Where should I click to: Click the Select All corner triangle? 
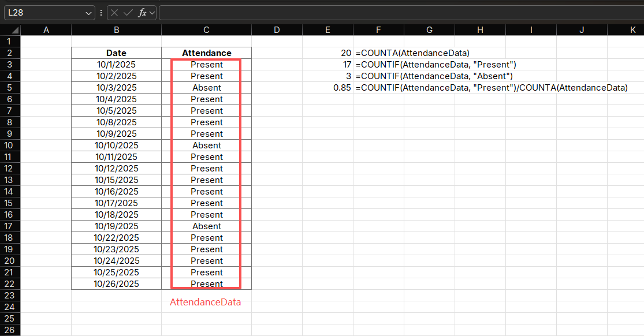click(x=10, y=30)
